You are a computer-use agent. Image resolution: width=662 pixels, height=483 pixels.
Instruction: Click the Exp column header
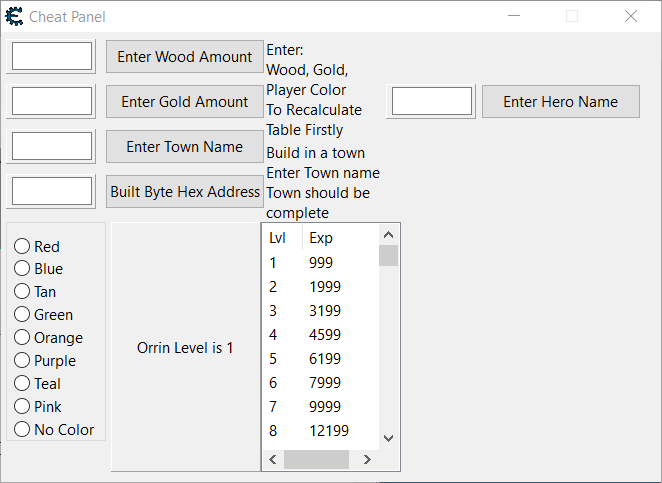coord(338,238)
